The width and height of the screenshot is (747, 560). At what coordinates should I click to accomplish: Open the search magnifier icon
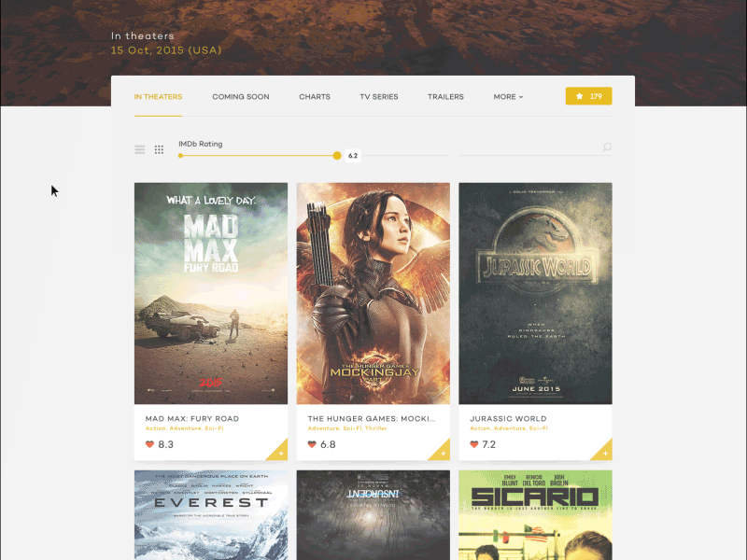tap(607, 147)
